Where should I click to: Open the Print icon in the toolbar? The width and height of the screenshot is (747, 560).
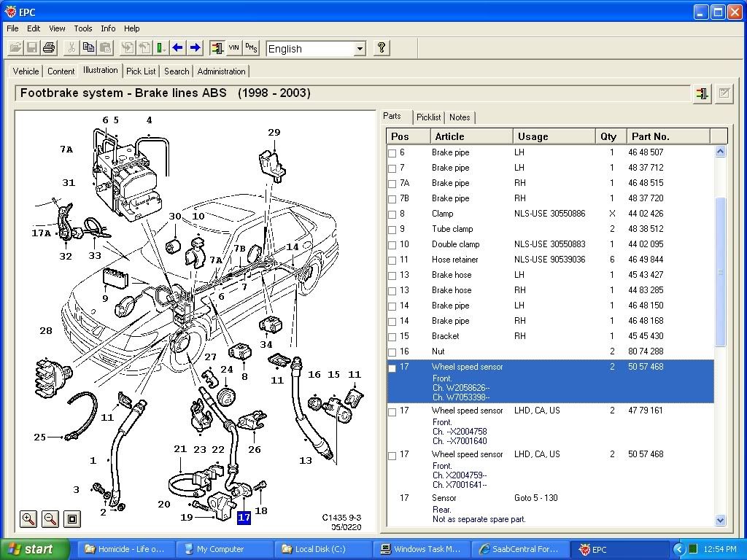pyautogui.click(x=50, y=48)
